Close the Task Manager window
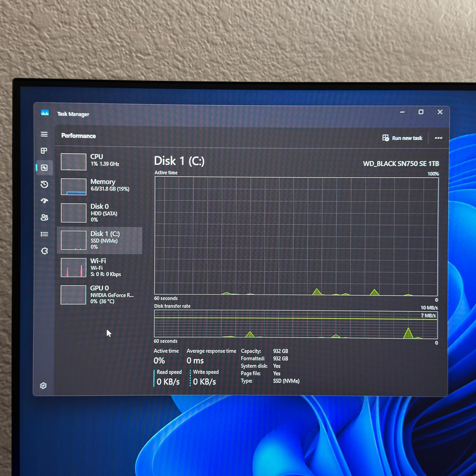The width and height of the screenshot is (476, 476). point(440,112)
